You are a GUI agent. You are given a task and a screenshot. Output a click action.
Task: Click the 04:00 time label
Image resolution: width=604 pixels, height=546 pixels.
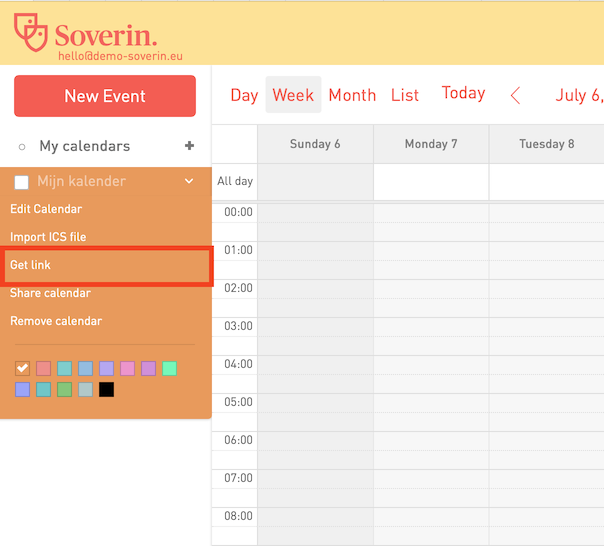click(x=238, y=364)
